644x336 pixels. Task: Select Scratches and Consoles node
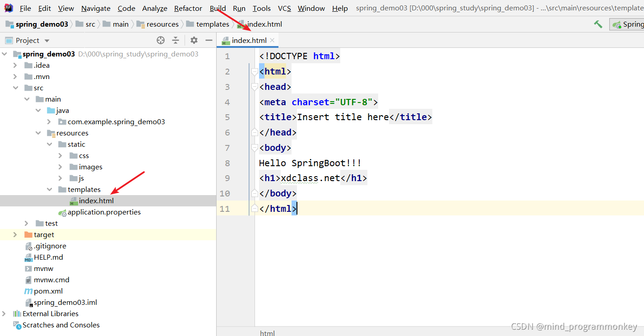click(x=61, y=325)
